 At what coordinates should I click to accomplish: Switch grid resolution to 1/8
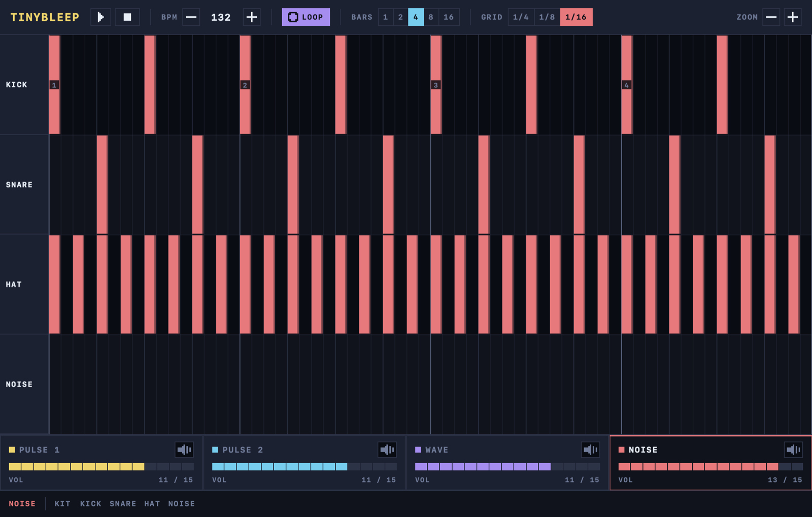(547, 17)
